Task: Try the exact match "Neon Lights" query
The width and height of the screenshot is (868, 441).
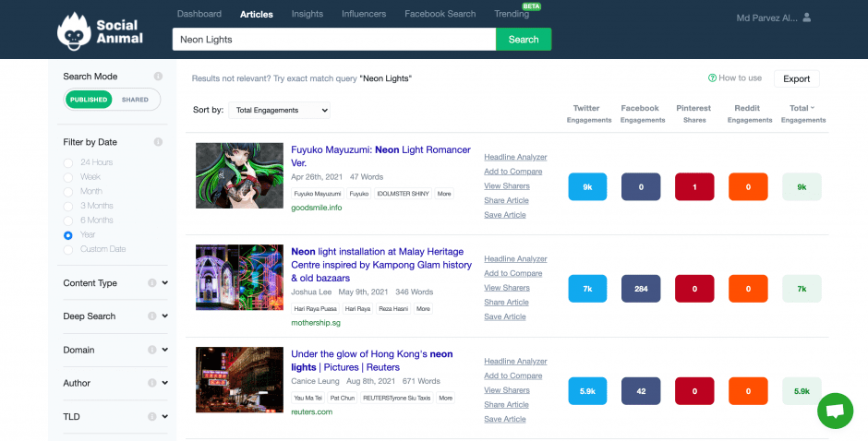Action: [x=386, y=78]
